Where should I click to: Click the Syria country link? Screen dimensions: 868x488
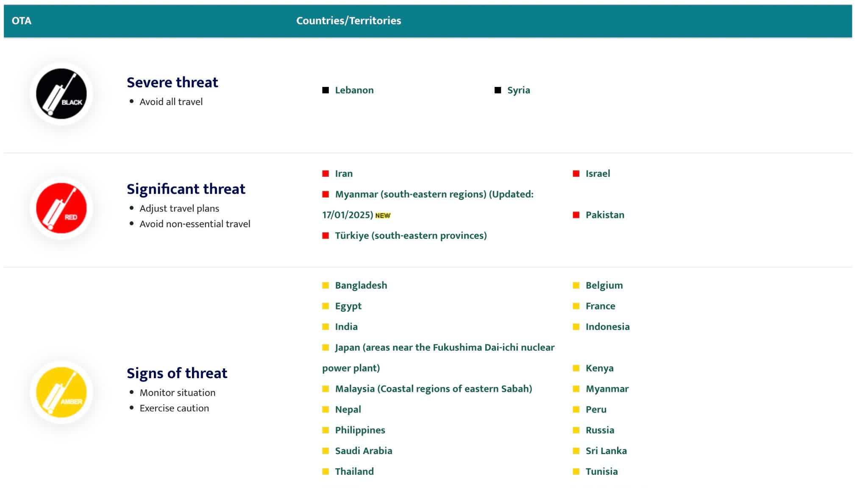click(518, 90)
